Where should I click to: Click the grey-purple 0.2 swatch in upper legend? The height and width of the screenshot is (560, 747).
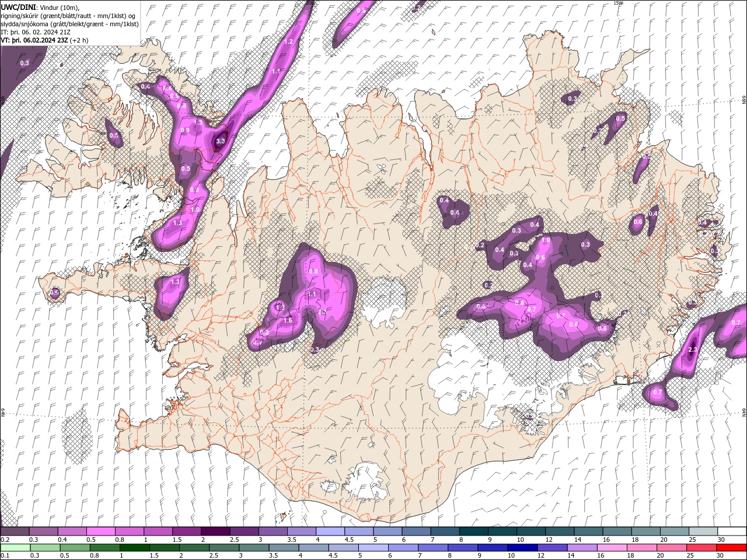tap(15, 531)
